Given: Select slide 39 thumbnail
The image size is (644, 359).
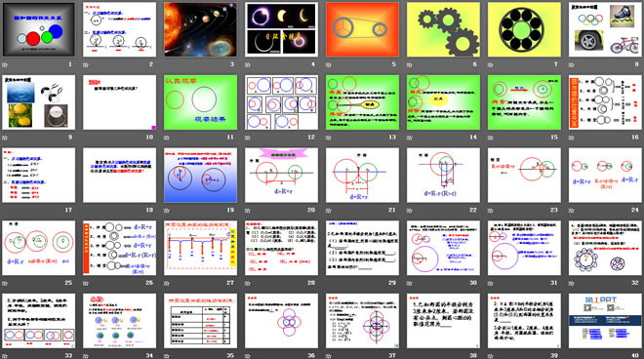Looking at the screenshot, I should [x=524, y=320].
